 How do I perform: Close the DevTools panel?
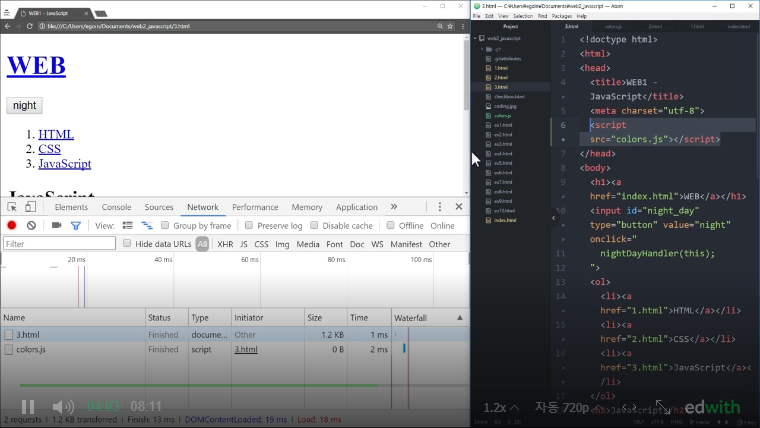459,206
